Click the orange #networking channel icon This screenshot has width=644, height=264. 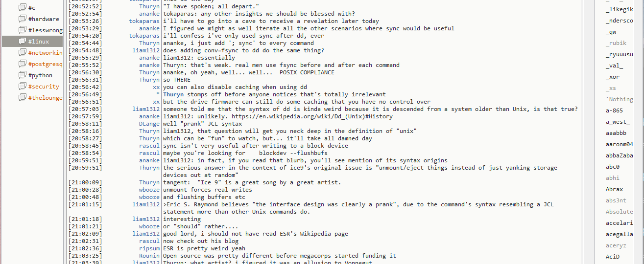22,53
